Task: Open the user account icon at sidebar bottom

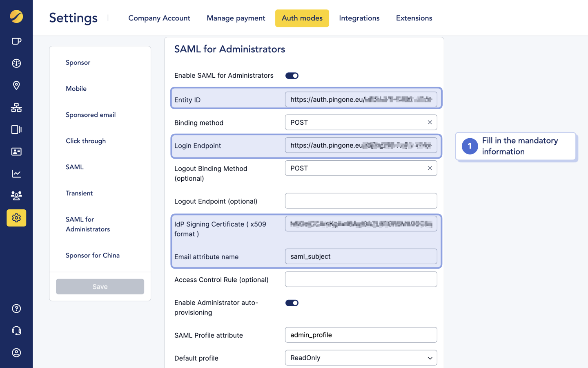Action: click(16, 353)
